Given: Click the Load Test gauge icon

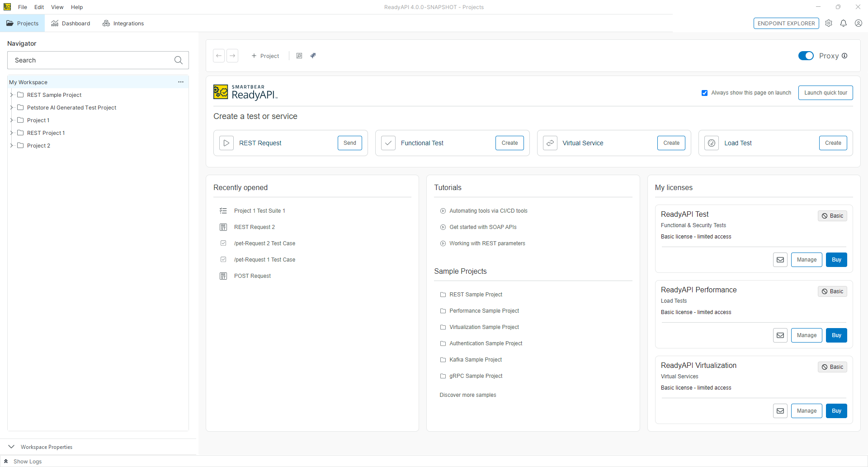Looking at the screenshot, I should point(712,143).
